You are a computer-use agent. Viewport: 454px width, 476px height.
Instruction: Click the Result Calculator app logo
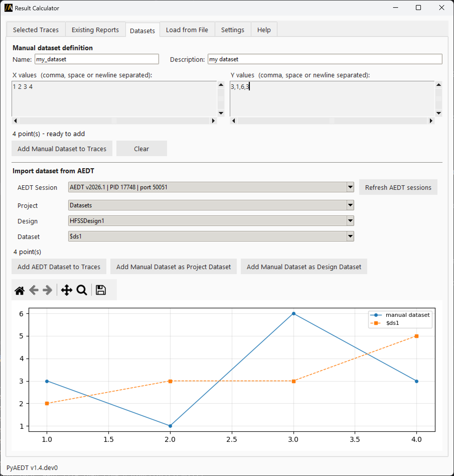9,8
